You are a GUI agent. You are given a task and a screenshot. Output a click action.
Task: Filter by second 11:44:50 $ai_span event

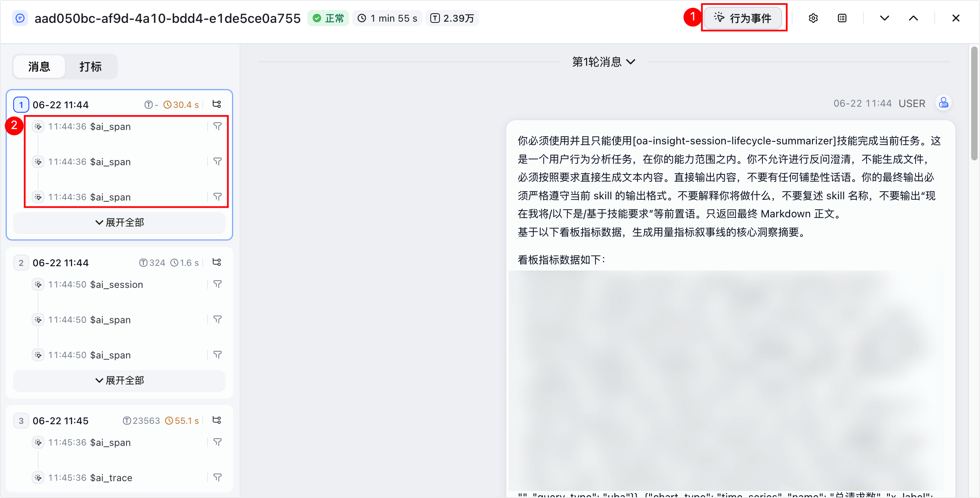[218, 355]
